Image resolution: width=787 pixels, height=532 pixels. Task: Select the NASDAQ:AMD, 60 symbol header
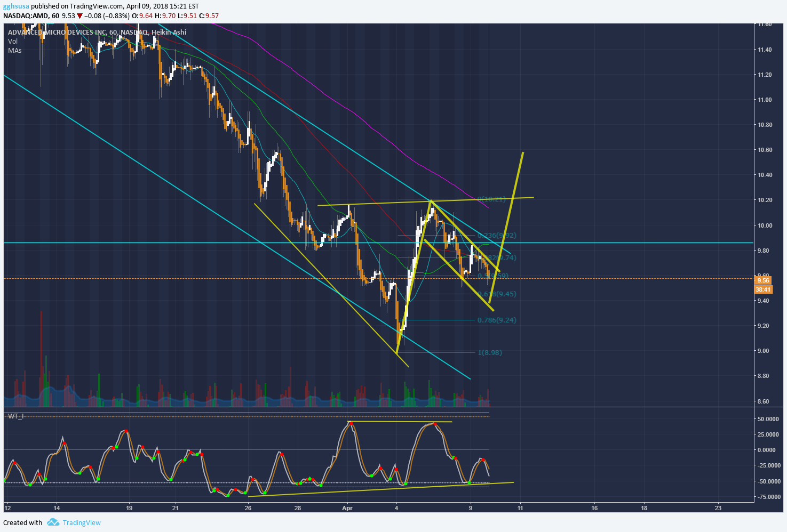coord(31,15)
